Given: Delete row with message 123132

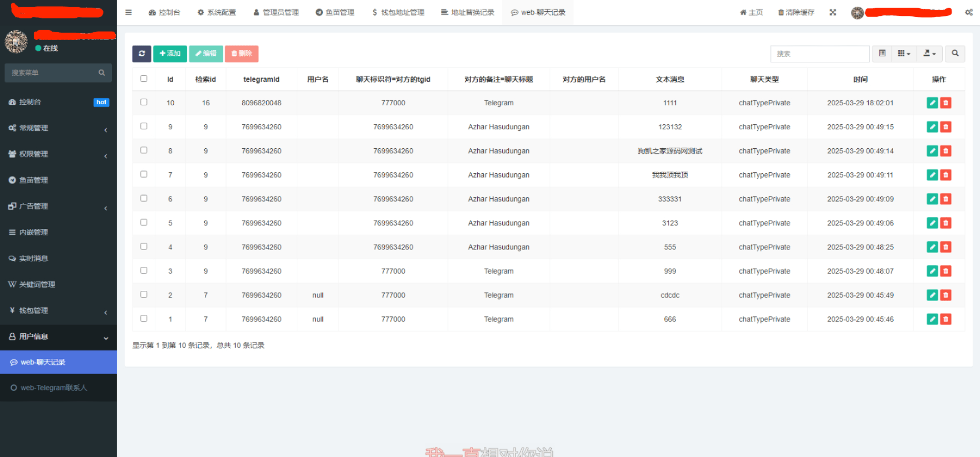Looking at the screenshot, I should [x=946, y=127].
